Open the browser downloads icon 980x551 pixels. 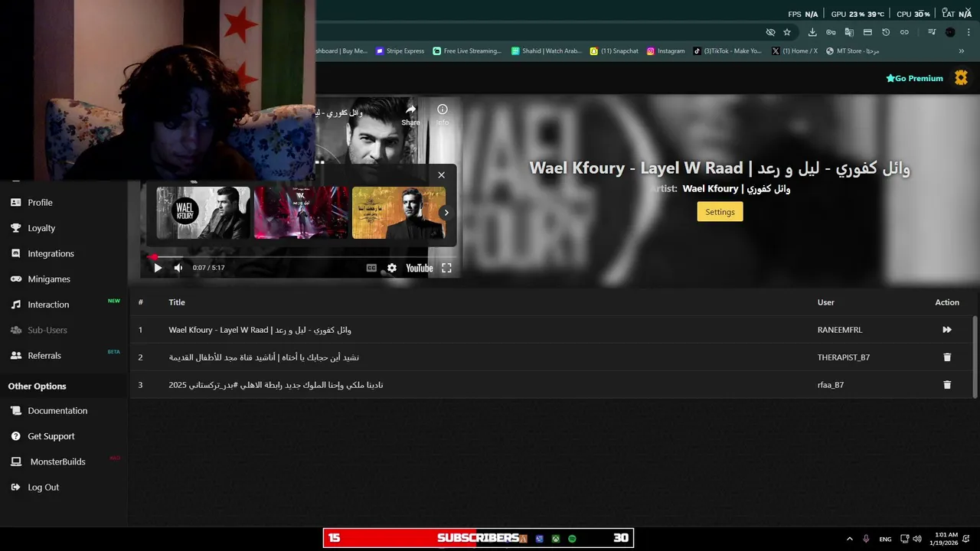point(812,32)
